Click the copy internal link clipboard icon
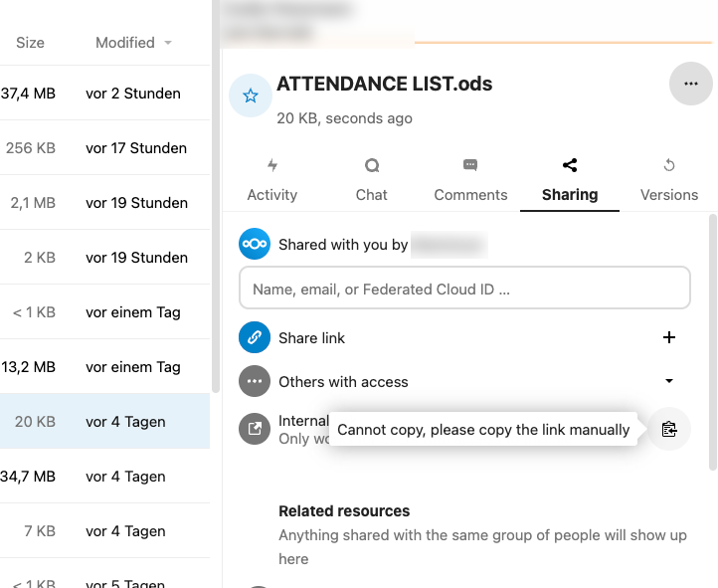The image size is (718, 588). [669, 430]
